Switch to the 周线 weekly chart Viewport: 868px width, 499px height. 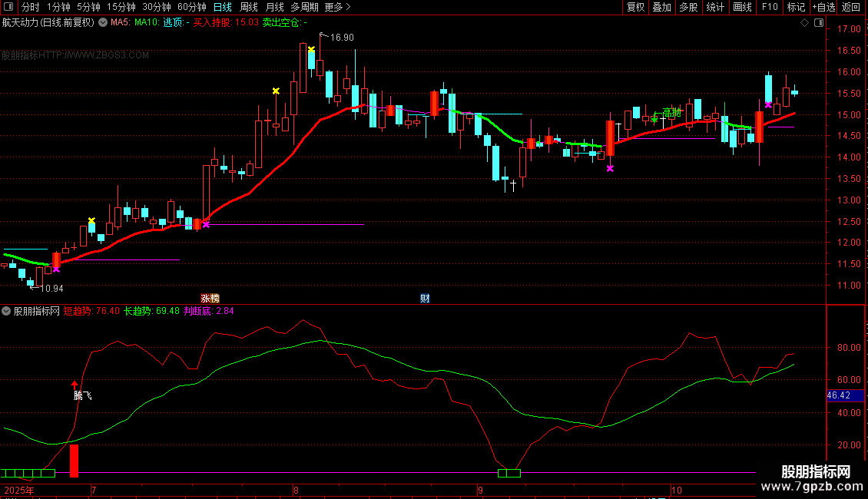point(249,7)
